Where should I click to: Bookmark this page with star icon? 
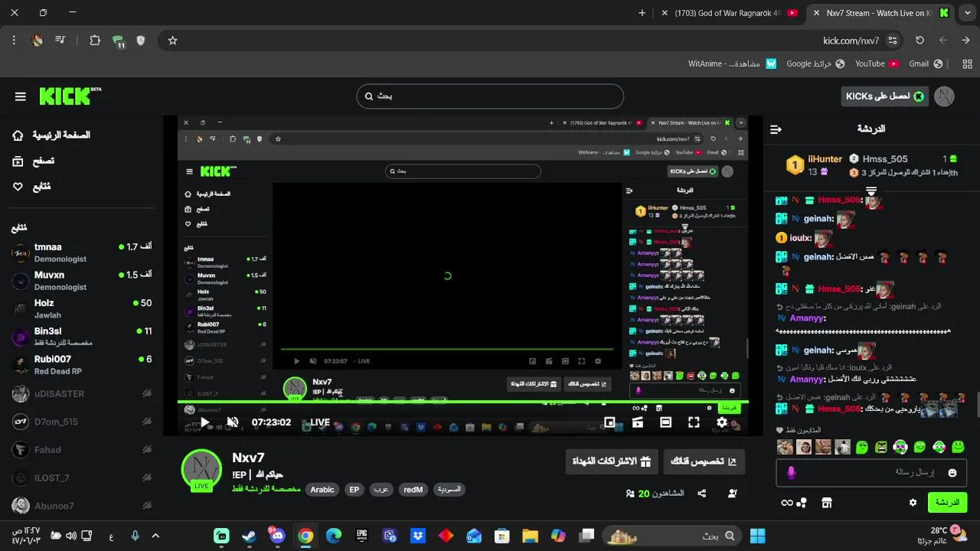click(x=172, y=41)
